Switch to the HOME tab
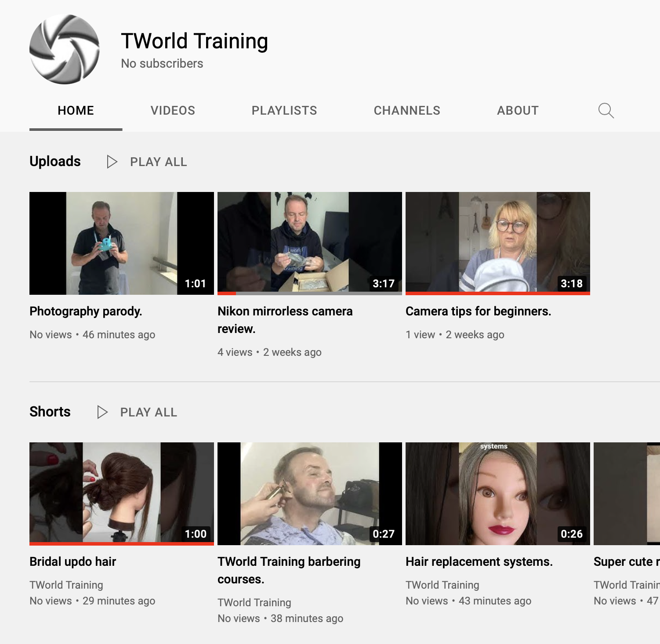The width and height of the screenshot is (660, 644). point(76,110)
